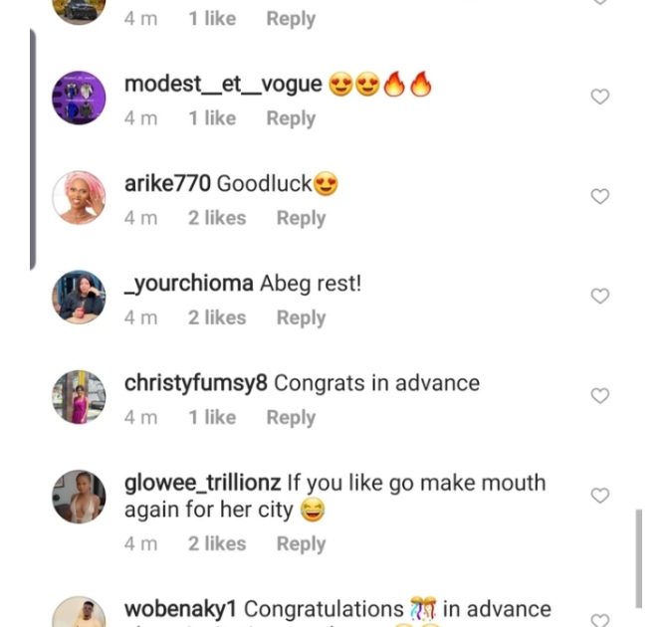This screenshot has height=627, width=672.
Task: Reply to christyfumsy8's comment
Action: 291,417
